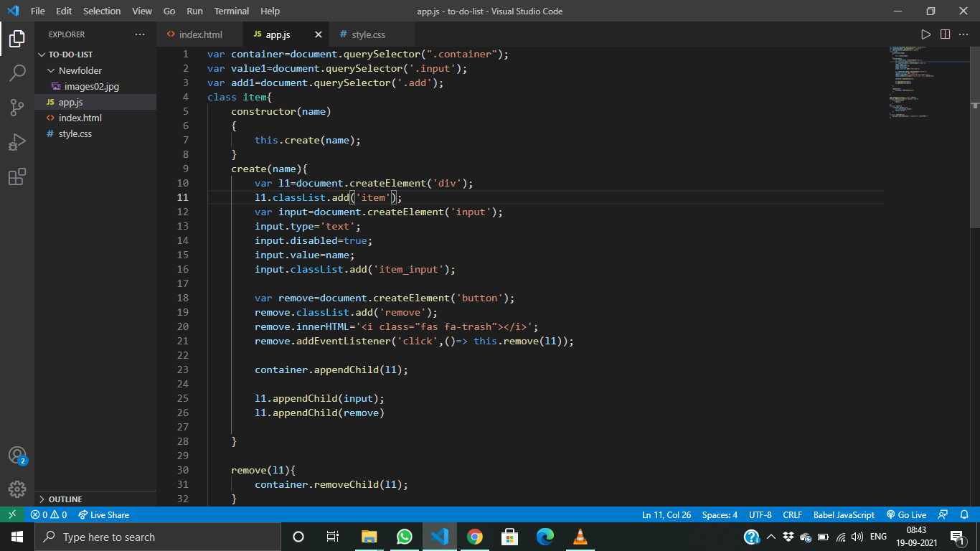Split the editor to the right
This screenshot has height=551, width=980.
pyautogui.click(x=945, y=34)
